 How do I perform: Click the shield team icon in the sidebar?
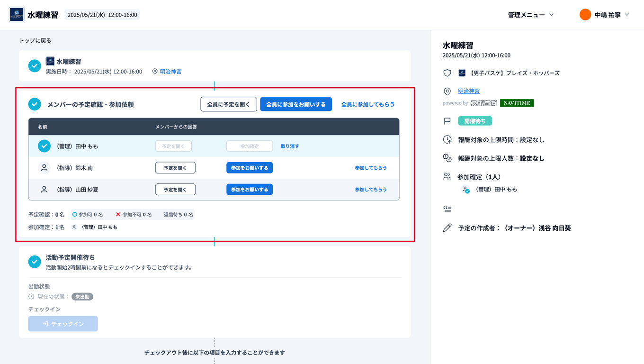(x=447, y=73)
